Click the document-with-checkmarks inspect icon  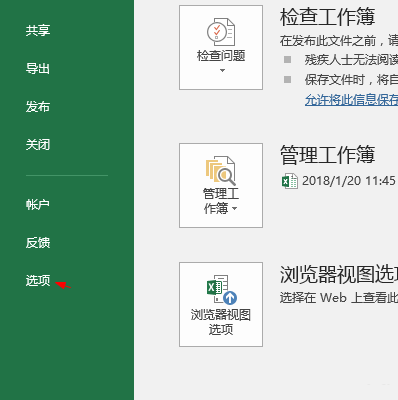click(221, 32)
